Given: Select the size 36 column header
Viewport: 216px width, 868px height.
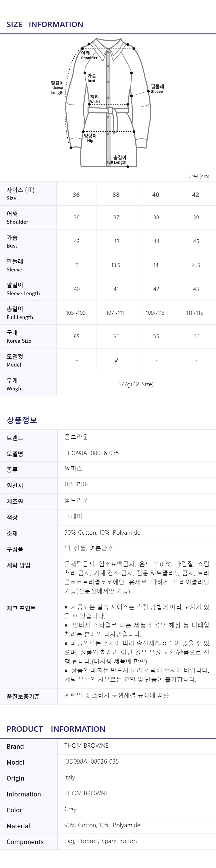Looking at the screenshot, I should (76, 195).
